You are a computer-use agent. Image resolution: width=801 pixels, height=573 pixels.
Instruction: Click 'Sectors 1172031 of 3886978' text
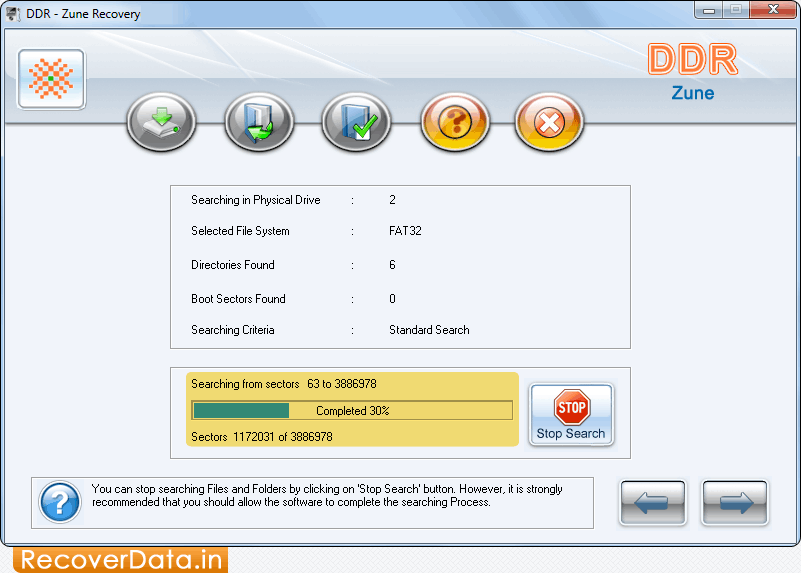(x=262, y=437)
